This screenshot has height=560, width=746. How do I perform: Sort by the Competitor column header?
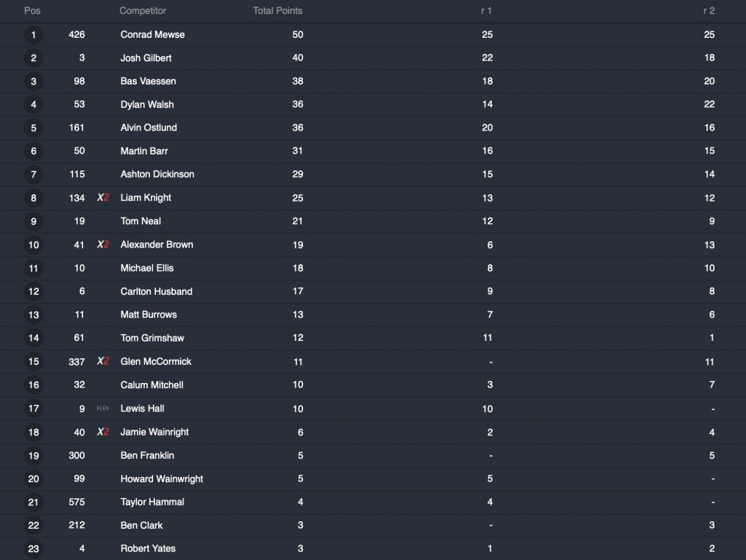[143, 11]
